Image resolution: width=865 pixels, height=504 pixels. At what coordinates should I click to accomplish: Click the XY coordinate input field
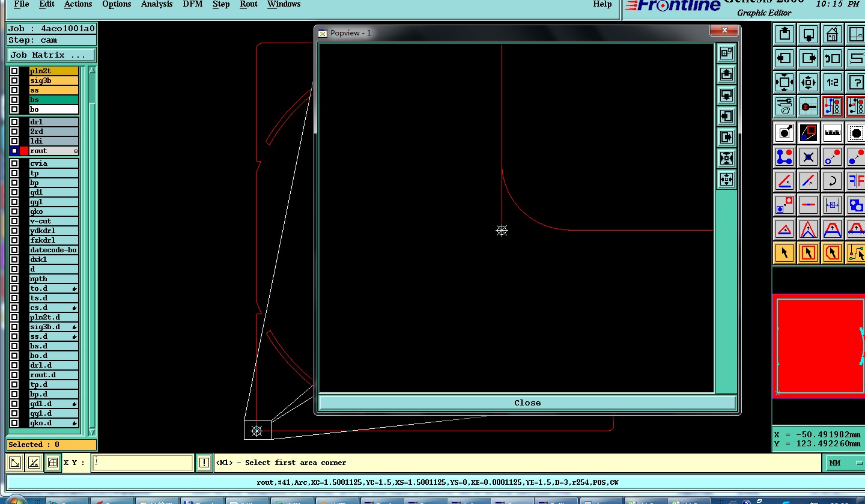(x=143, y=463)
